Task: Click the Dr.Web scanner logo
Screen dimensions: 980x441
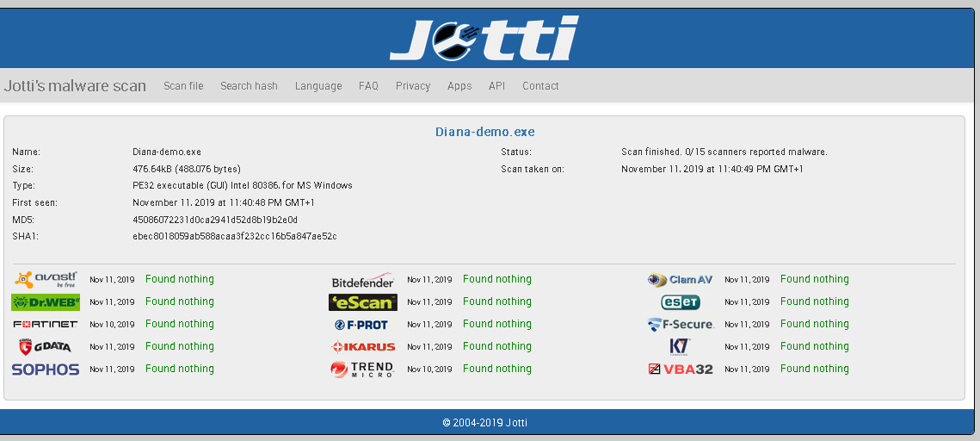Action: pyautogui.click(x=46, y=302)
